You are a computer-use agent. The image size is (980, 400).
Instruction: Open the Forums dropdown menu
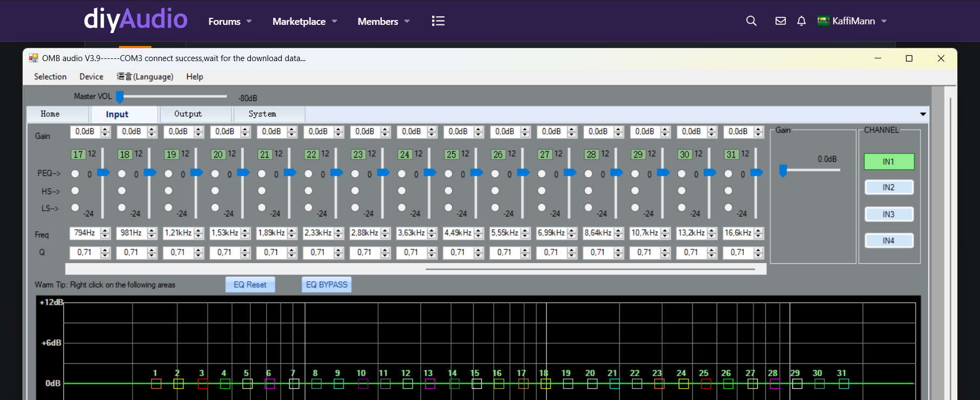click(x=230, y=21)
